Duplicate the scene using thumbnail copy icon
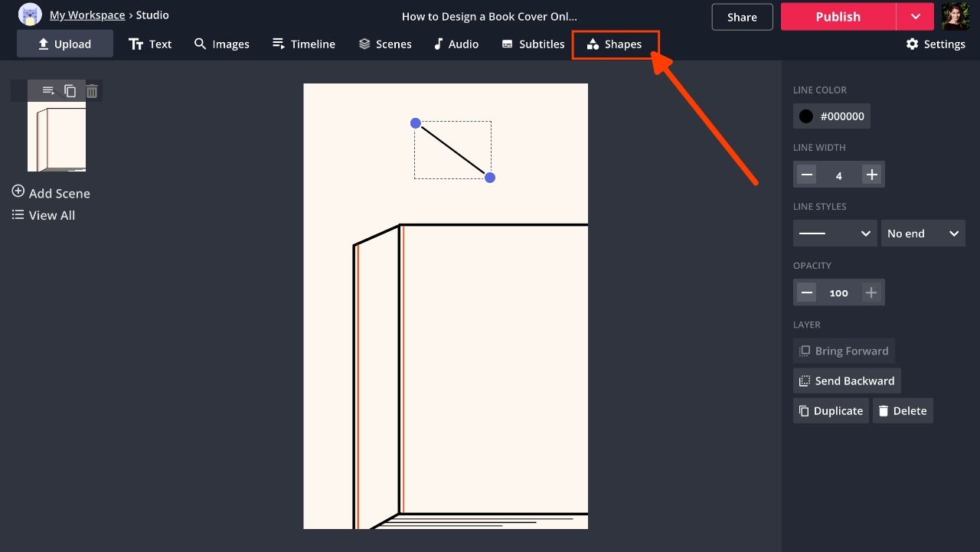 (x=70, y=91)
